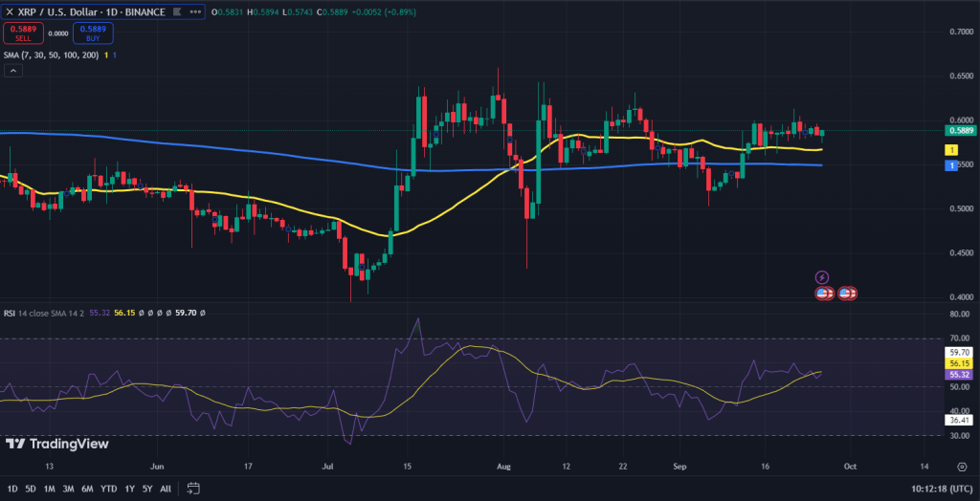Image resolution: width=980 pixels, height=501 pixels.
Task: Click the flag icon next to BINANCE
Action: click(176, 11)
